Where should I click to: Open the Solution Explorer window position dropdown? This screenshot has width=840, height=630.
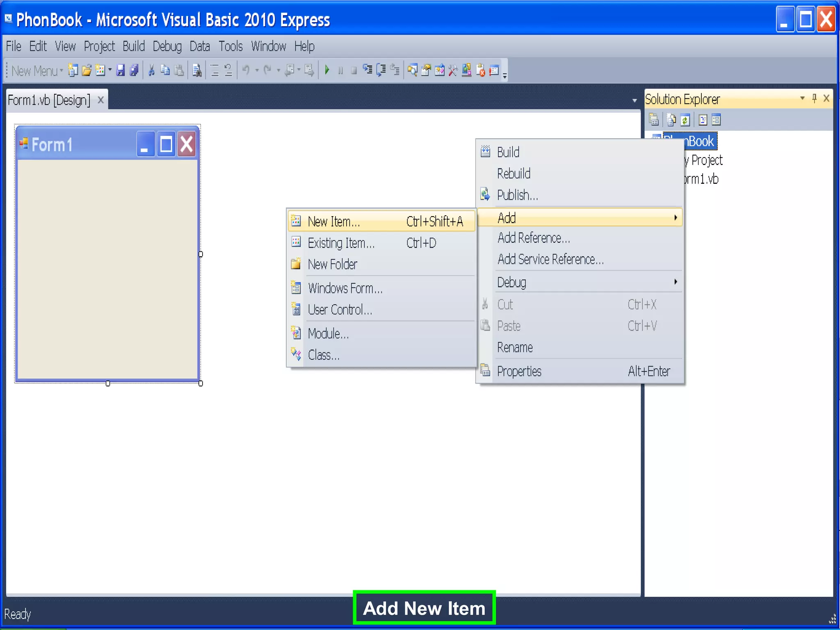[802, 98]
